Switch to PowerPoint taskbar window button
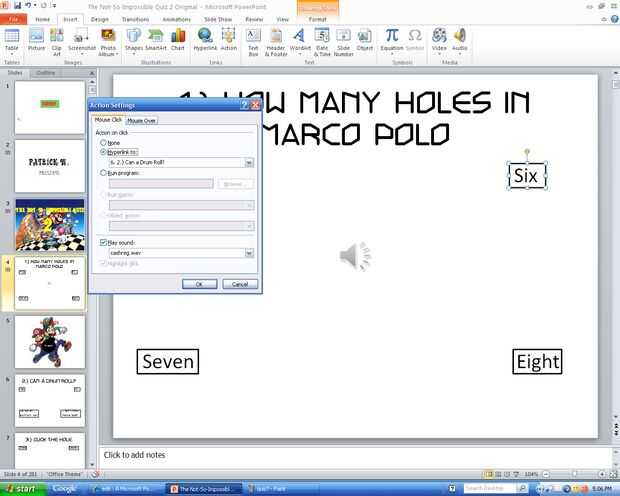 pyautogui.click(x=204, y=489)
